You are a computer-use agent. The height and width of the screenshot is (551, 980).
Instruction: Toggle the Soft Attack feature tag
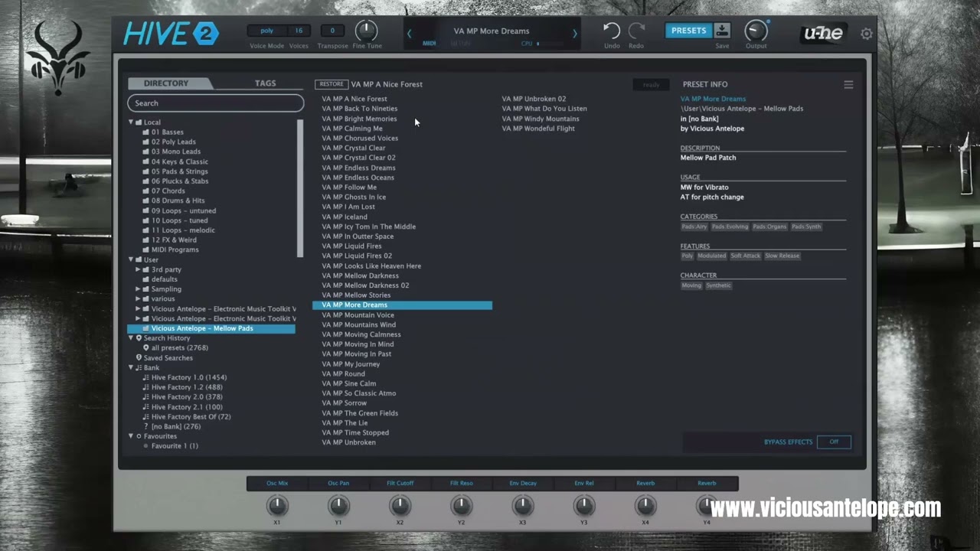(745, 256)
